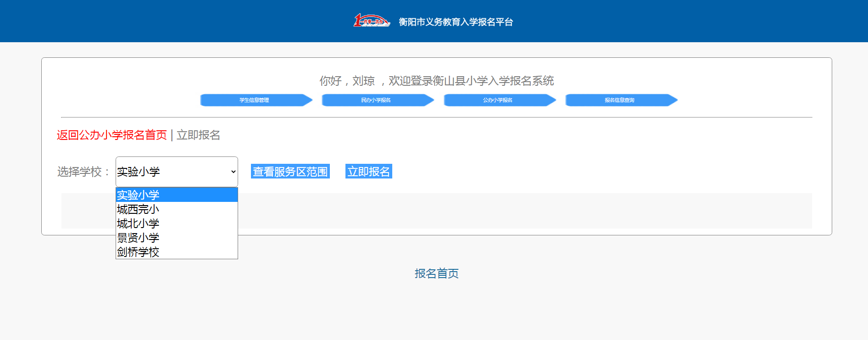Click the gray 立即报名 breadcrumb text
The height and width of the screenshot is (340, 868).
point(198,135)
